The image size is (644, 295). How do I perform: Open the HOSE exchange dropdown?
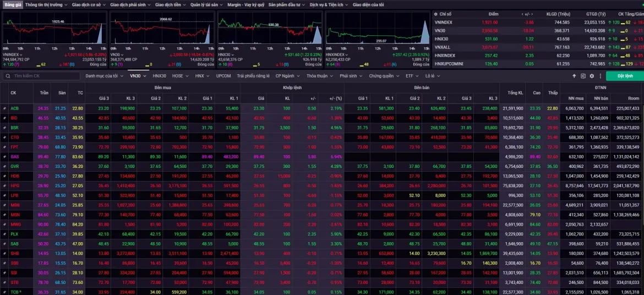(180, 76)
